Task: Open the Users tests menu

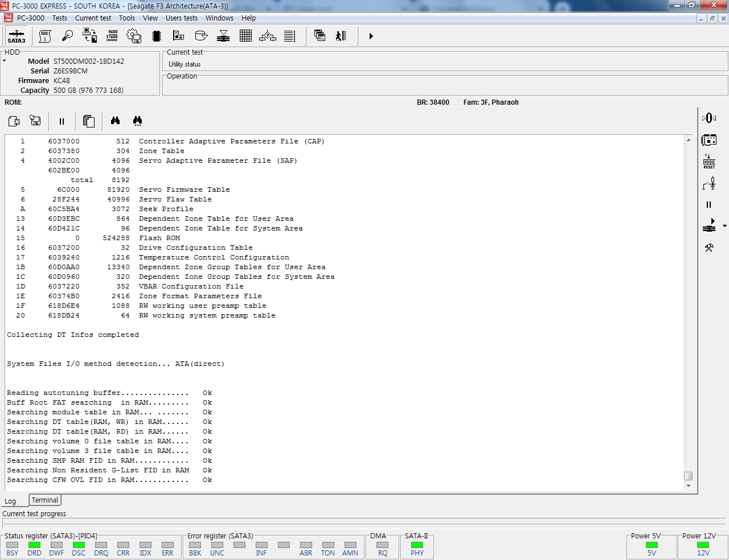Action: (182, 18)
